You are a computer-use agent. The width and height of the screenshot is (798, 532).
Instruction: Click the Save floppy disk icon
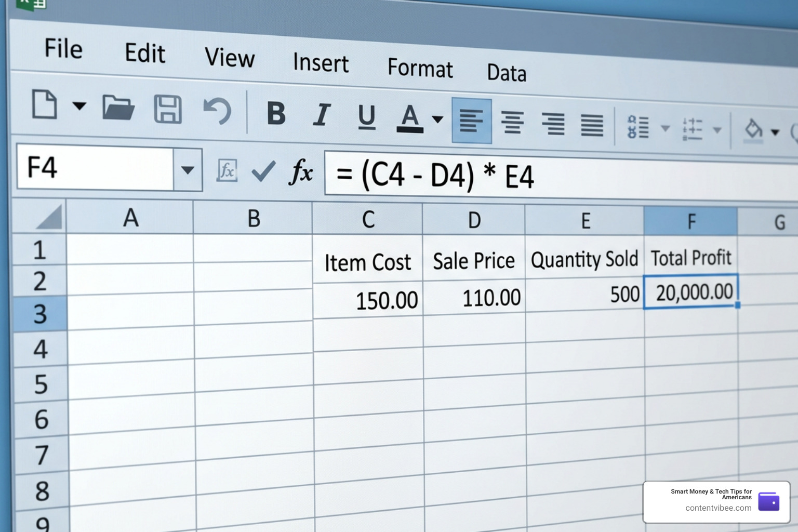tap(168, 109)
